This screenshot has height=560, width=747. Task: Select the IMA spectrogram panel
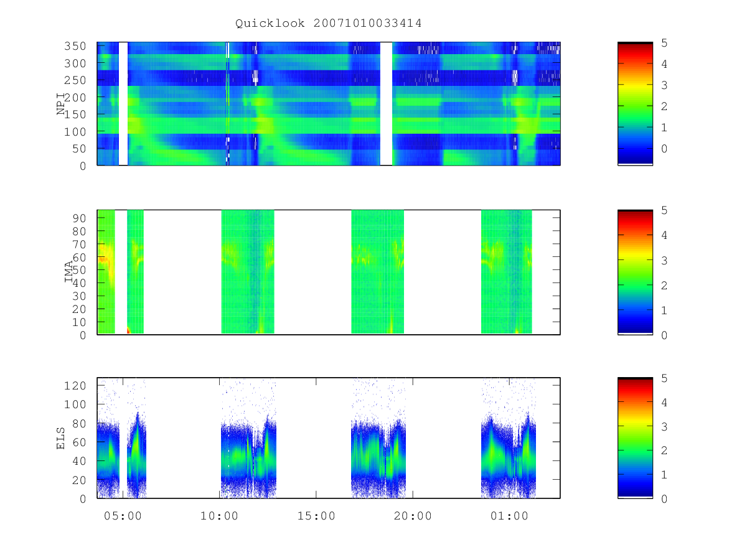(x=329, y=272)
